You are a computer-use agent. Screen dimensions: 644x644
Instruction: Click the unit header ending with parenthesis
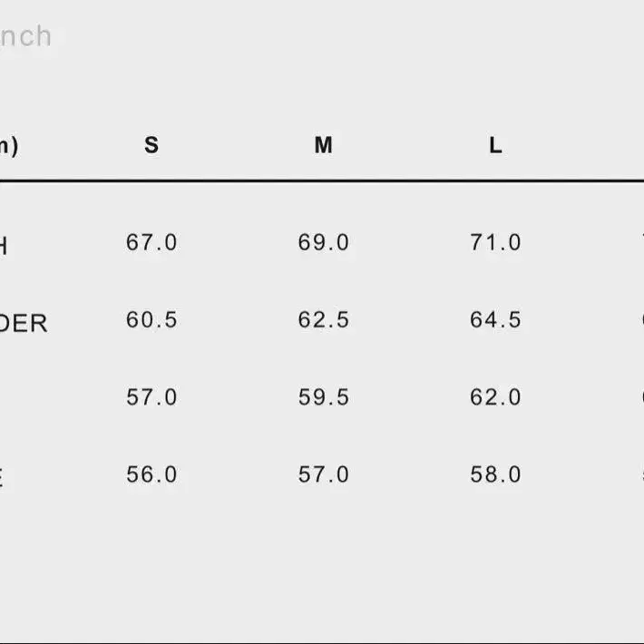click(x=9, y=146)
